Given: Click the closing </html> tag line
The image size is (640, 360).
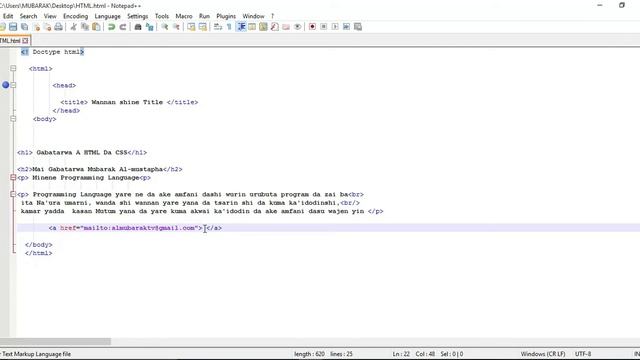Looking at the screenshot, I should point(38,253).
